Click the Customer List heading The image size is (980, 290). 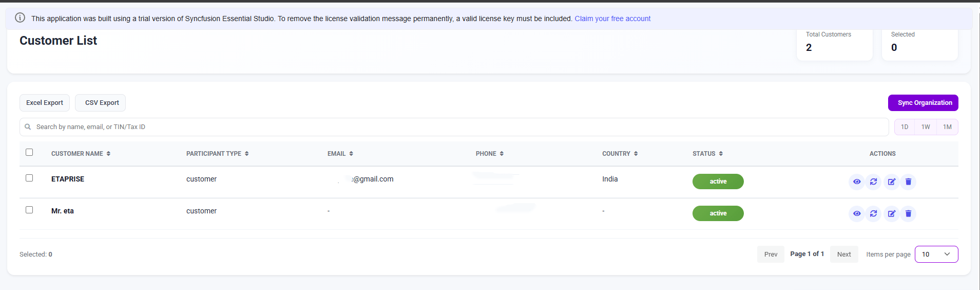click(x=58, y=41)
